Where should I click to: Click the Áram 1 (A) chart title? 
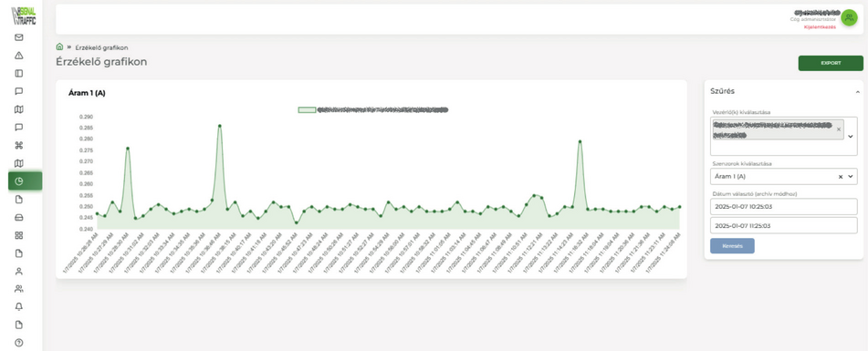(x=87, y=93)
